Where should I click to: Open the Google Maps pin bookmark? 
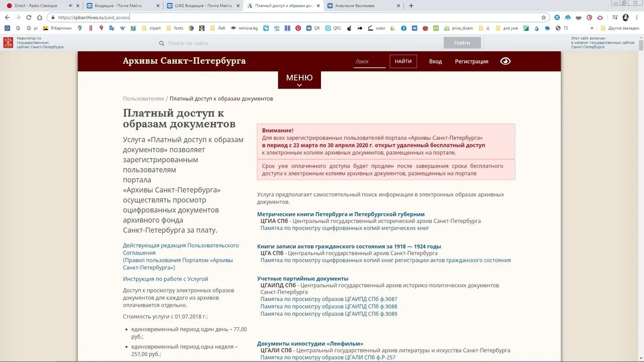pos(79,28)
